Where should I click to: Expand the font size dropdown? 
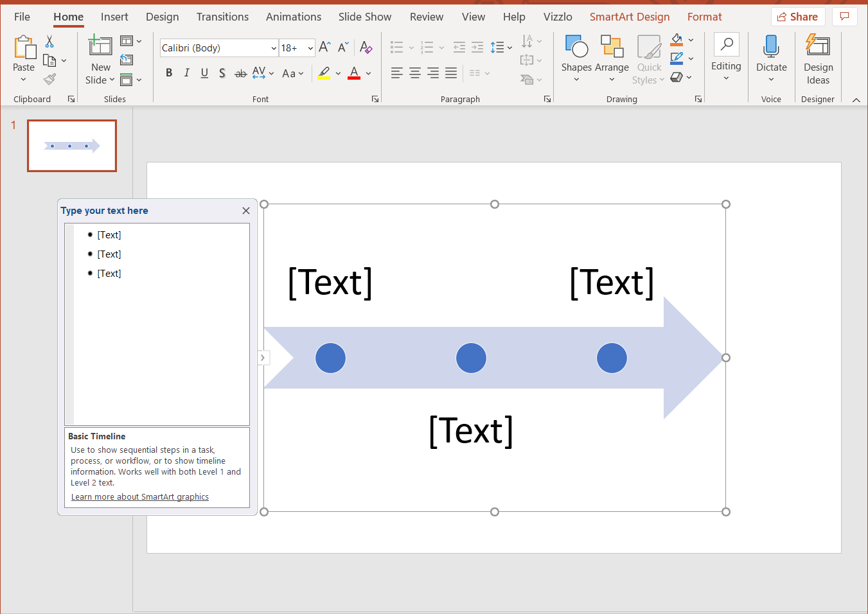(310, 48)
